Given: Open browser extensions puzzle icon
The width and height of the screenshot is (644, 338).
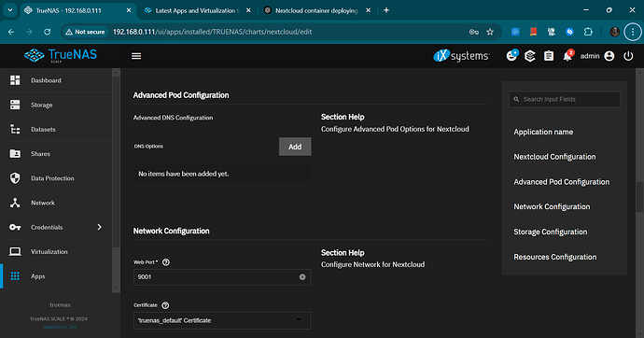Looking at the screenshot, I should pyautogui.click(x=588, y=32).
